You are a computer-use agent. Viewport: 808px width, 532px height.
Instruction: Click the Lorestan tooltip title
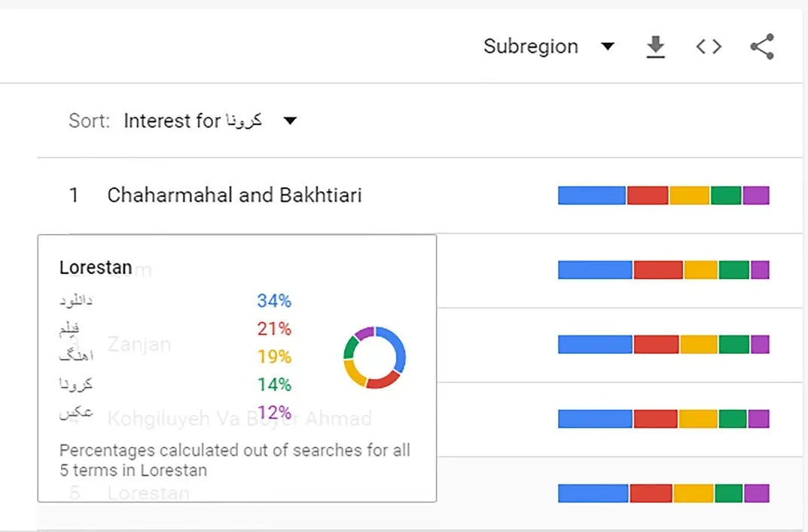coord(96,268)
